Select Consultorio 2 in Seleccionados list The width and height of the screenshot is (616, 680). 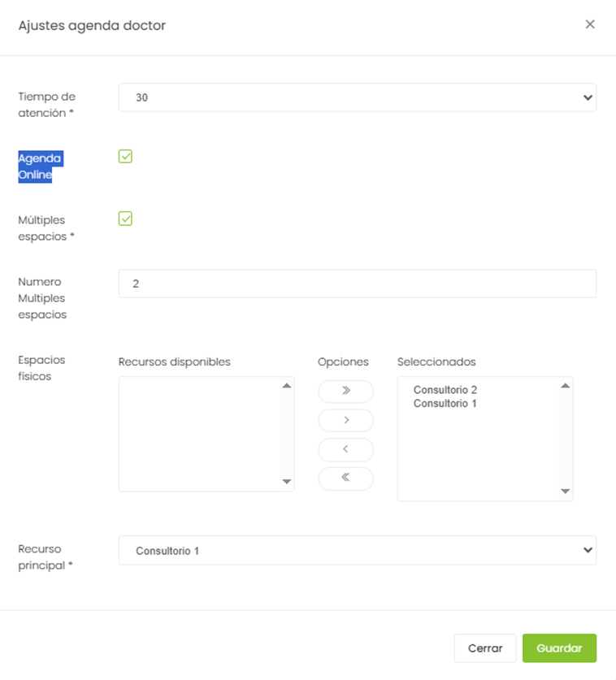(x=445, y=390)
